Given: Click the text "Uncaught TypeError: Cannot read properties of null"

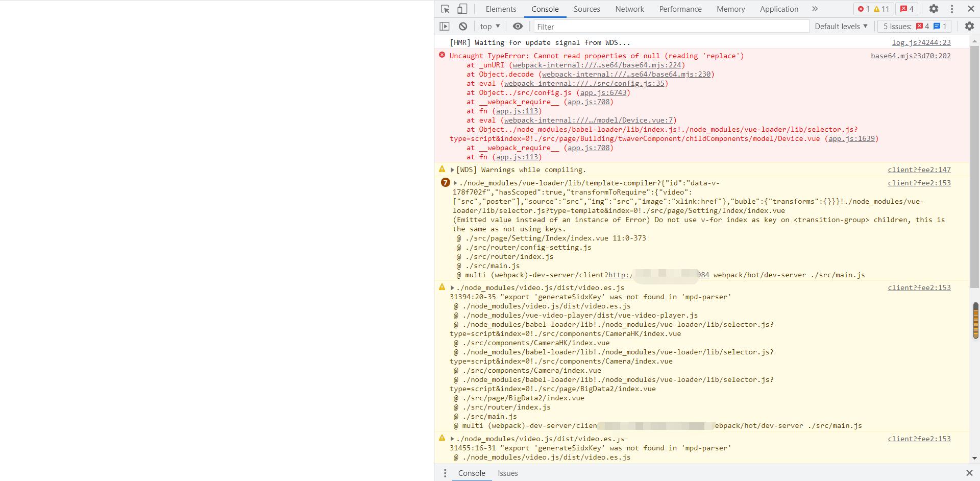Looking at the screenshot, I should [x=555, y=56].
